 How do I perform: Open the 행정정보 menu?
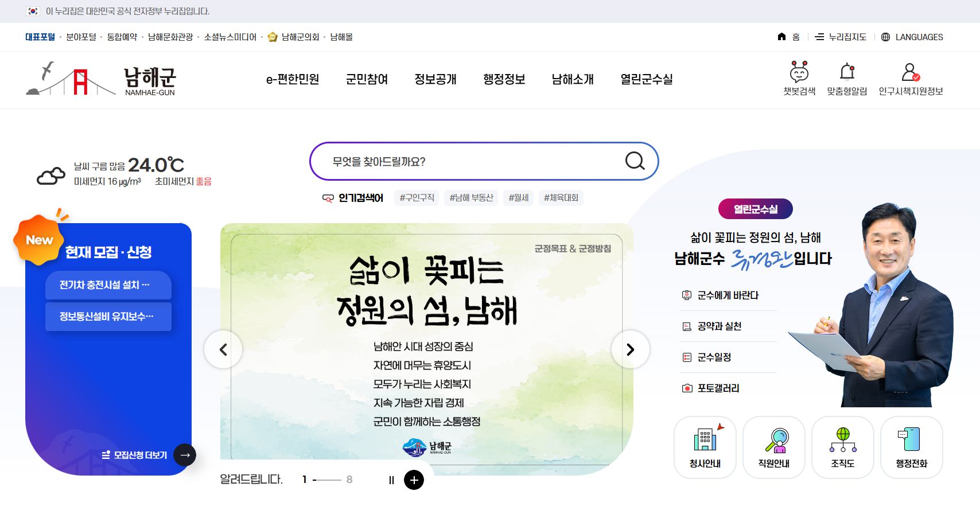tap(504, 79)
